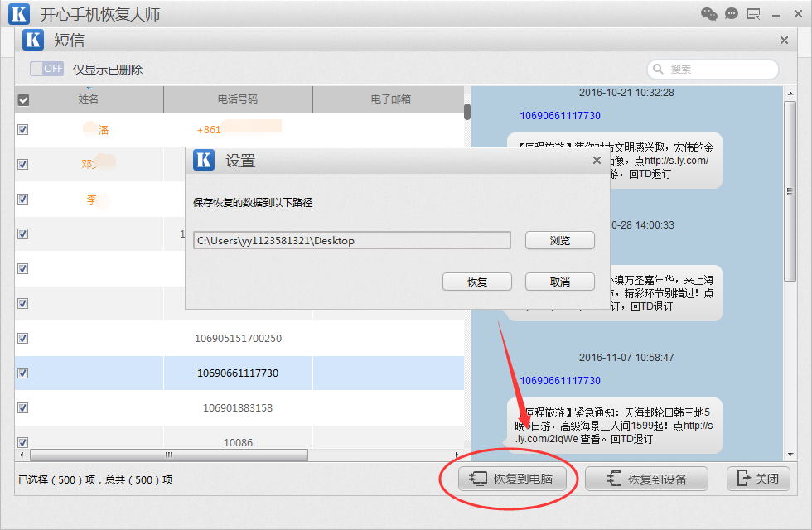Toggle the select-all header checkbox

tap(23, 100)
